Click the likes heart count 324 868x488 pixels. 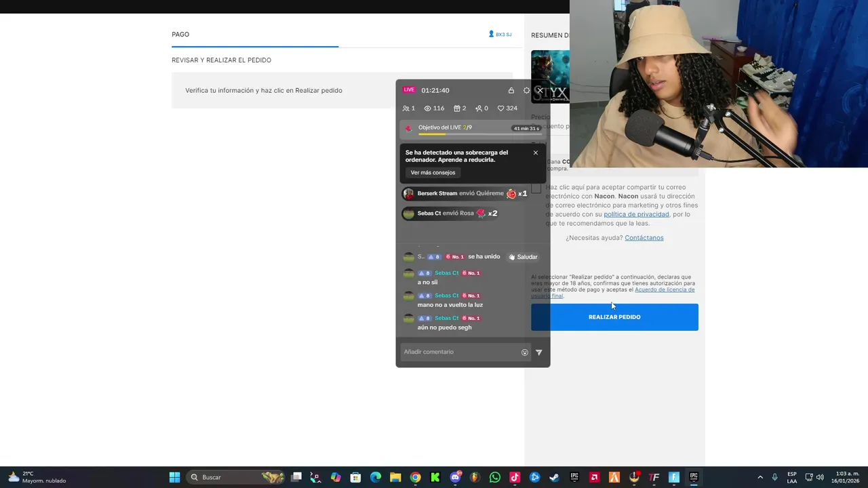coord(507,108)
